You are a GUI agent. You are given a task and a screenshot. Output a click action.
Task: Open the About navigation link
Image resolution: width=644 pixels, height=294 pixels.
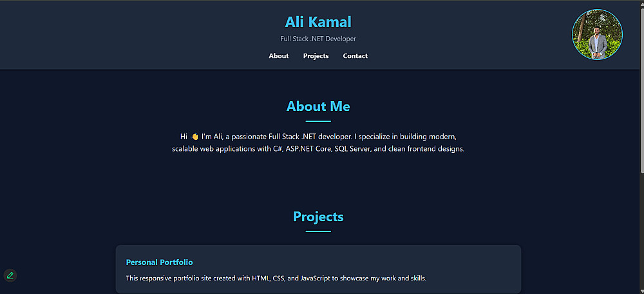pyautogui.click(x=278, y=56)
